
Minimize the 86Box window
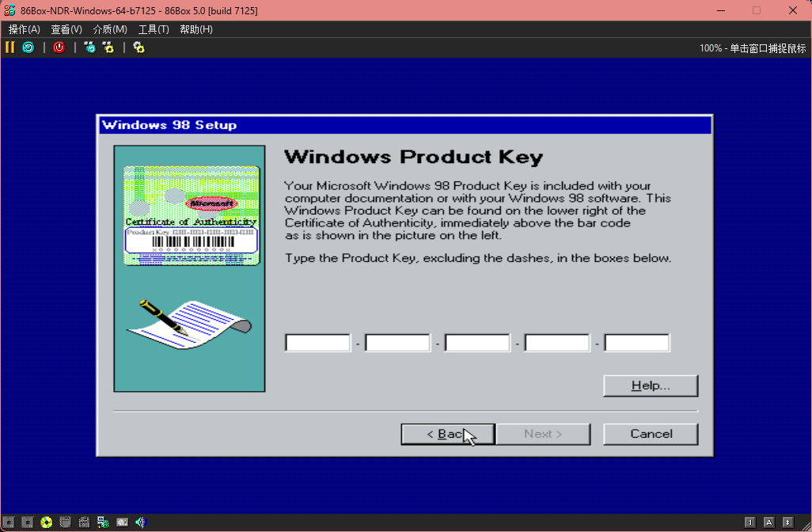pos(721,10)
